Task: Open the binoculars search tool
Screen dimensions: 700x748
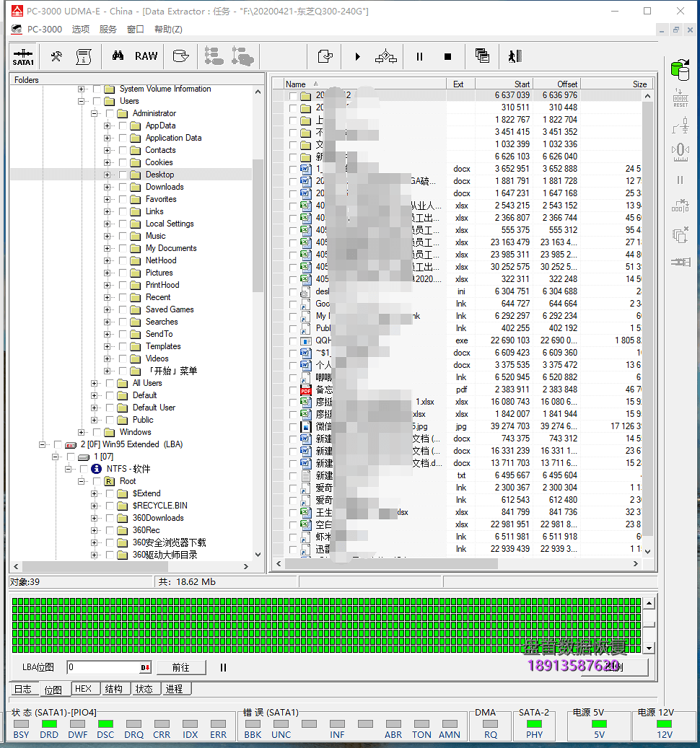Action: point(118,56)
